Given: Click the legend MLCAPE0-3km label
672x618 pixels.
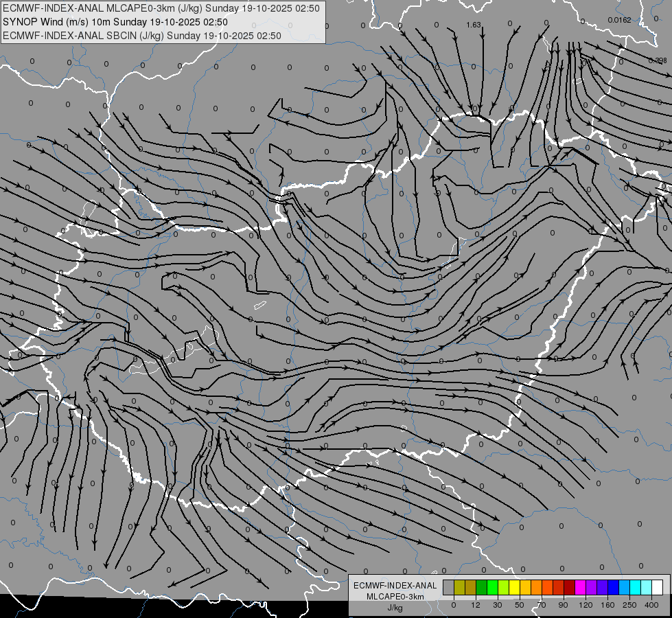Looking at the screenshot, I should tap(395, 597).
